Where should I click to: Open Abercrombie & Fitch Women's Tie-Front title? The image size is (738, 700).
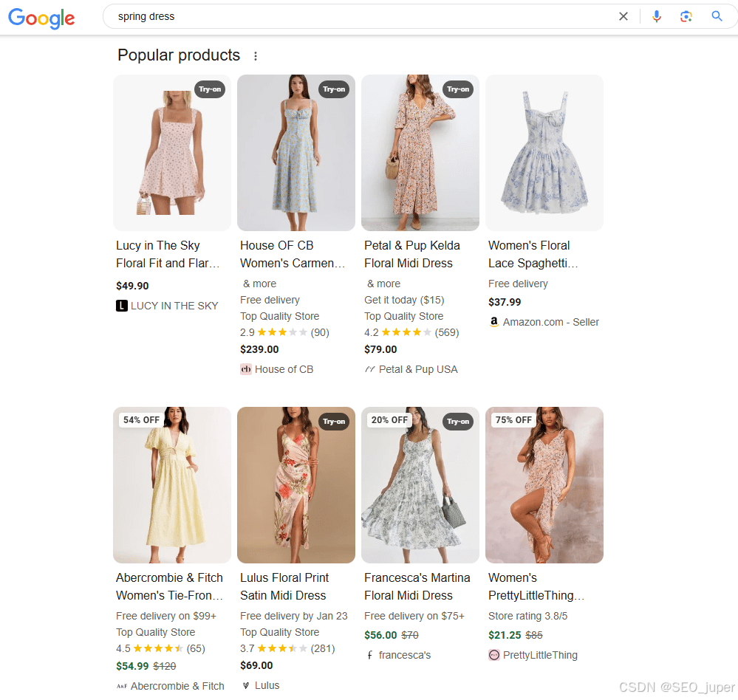(x=169, y=586)
